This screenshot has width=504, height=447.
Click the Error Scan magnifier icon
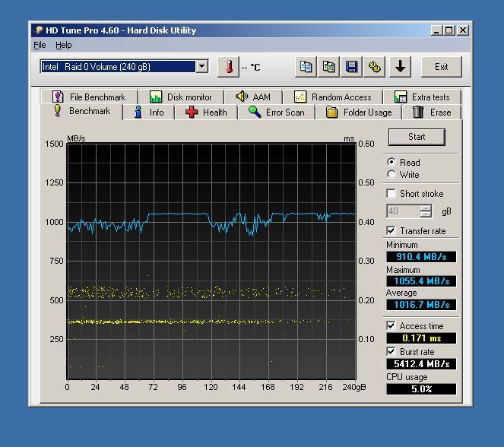(x=255, y=112)
